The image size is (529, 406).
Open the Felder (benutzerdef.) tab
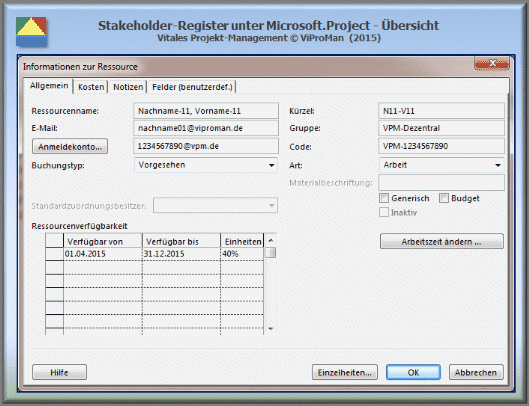pyautogui.click(x=192, y=87)
